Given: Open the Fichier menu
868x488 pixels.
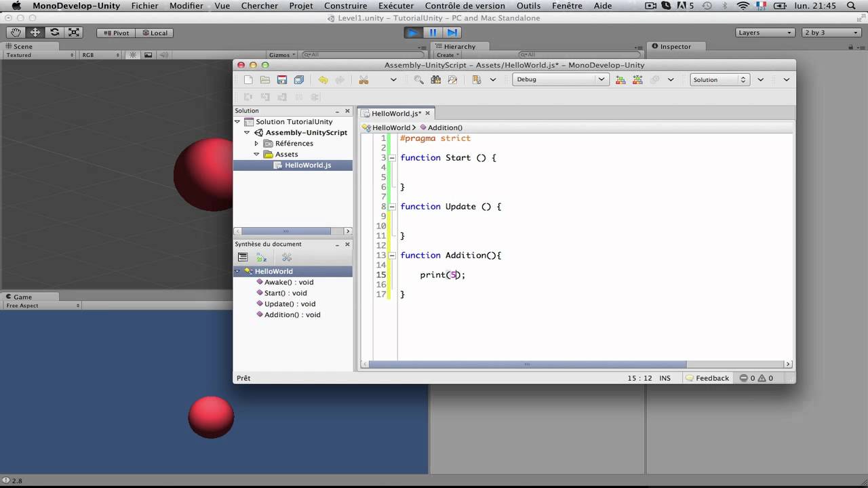Looking at the screenshot, I should click(x=144, y=5).
